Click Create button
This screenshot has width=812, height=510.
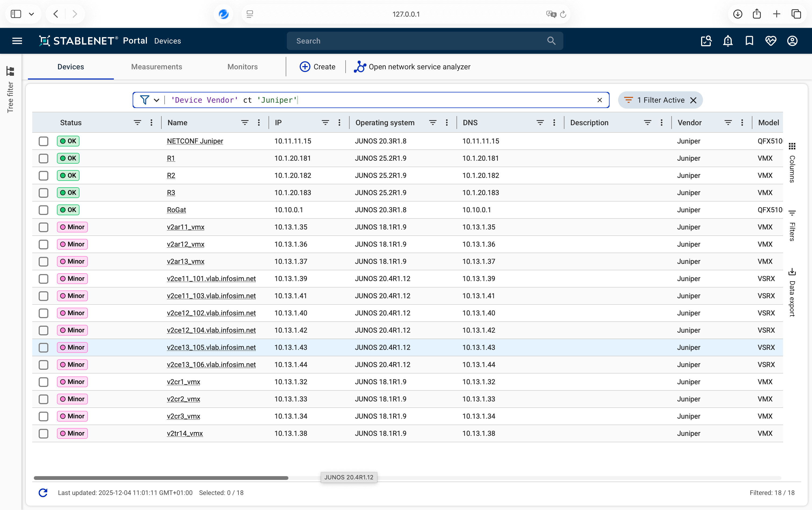[317, 67]
